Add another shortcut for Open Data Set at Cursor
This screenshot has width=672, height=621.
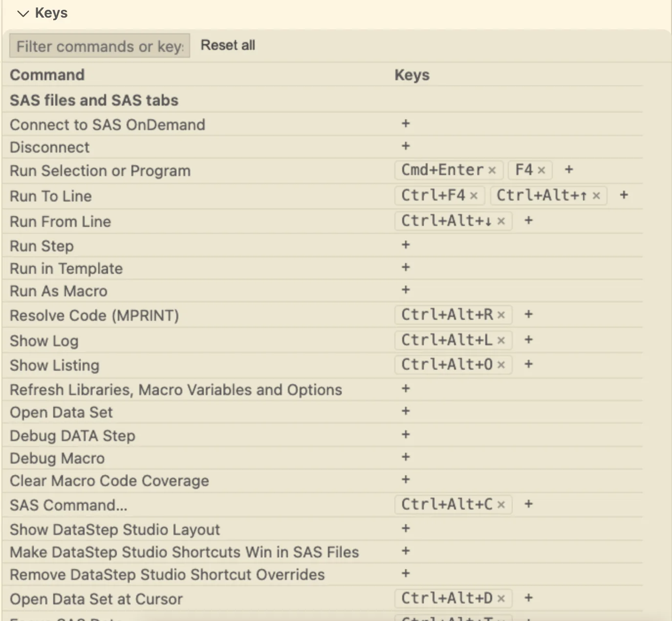tap(528, 598)
